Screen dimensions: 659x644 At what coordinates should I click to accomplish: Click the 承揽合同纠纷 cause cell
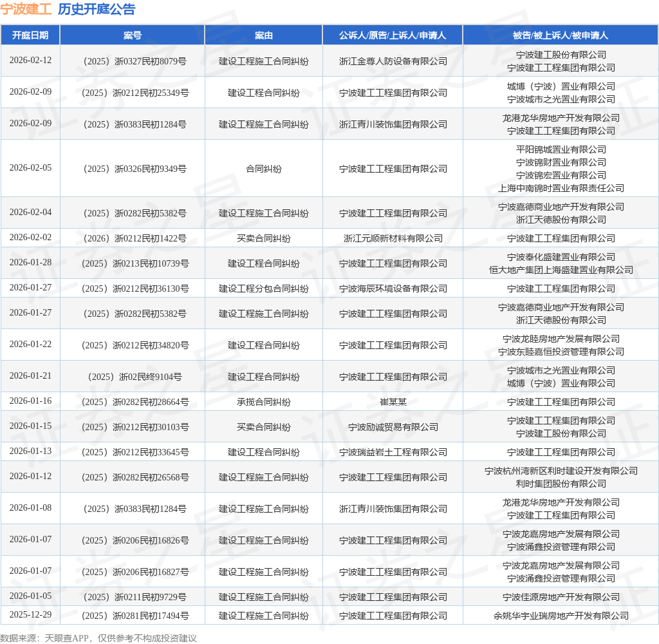263,402
